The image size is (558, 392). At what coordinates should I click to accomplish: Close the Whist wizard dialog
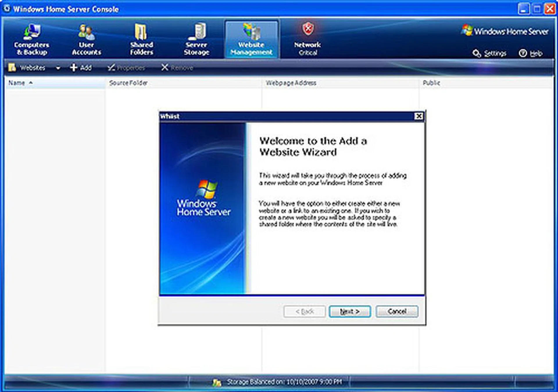[419, 116]
